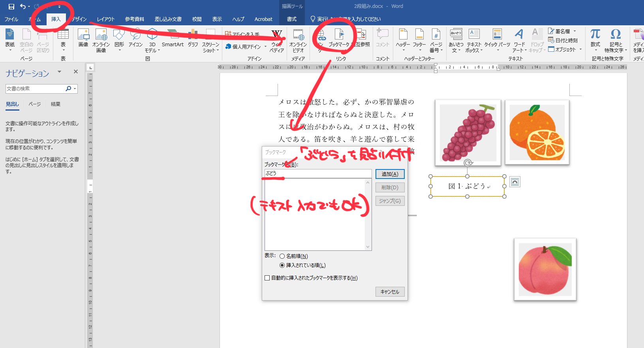
Task: Insert page number (ページ番号)
Action: point(436,40)
